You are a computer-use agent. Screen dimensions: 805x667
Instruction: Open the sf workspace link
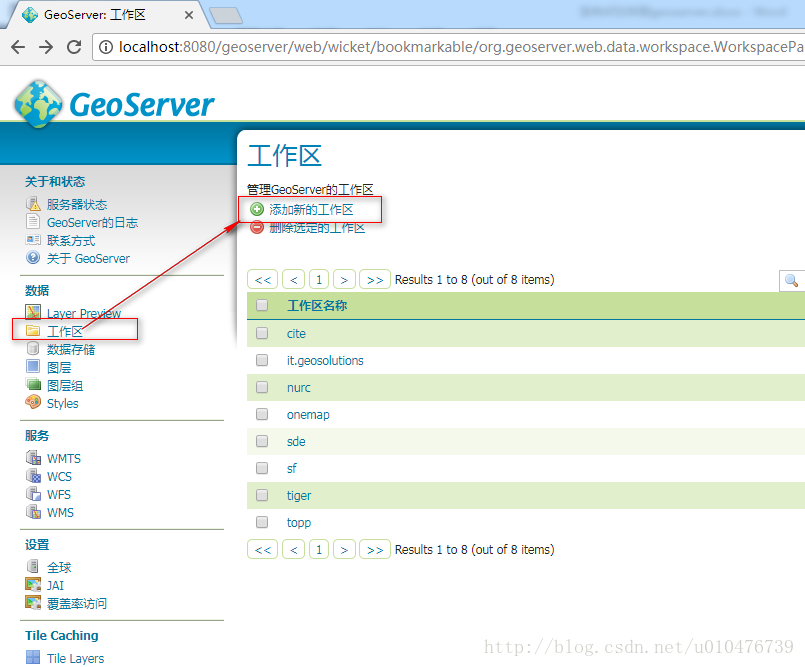point(291,468)
